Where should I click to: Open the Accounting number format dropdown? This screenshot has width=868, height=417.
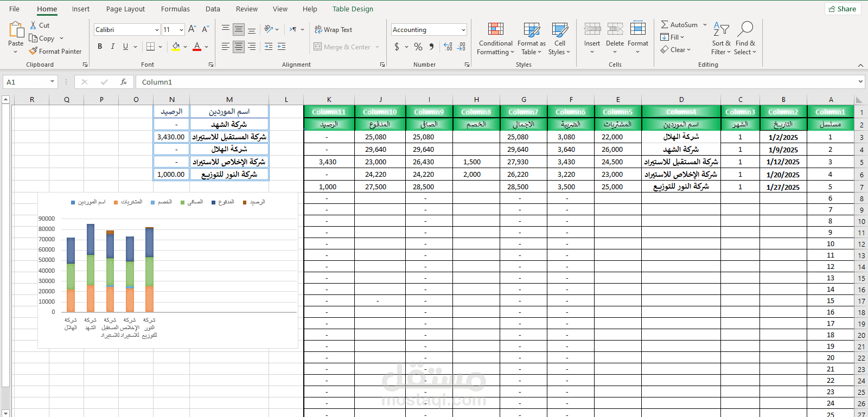pos(463,30)
